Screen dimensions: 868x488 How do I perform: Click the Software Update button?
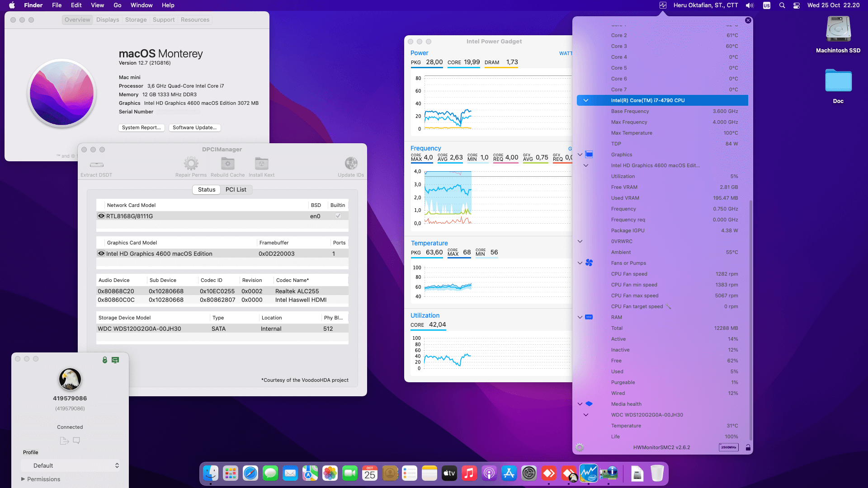pos(194,128)
